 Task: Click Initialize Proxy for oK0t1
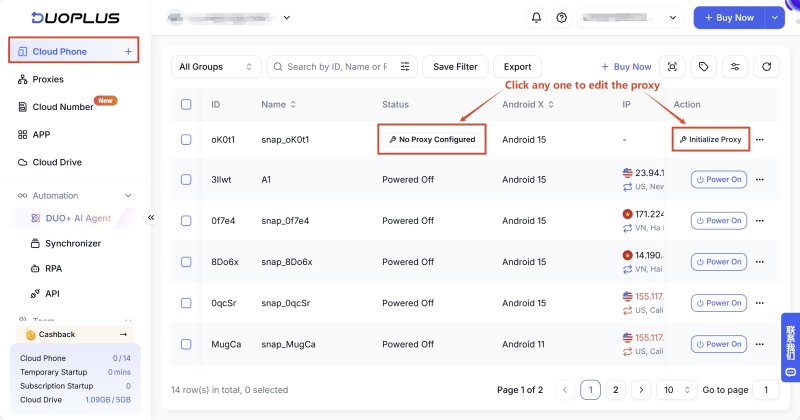[x=711, y=139]
